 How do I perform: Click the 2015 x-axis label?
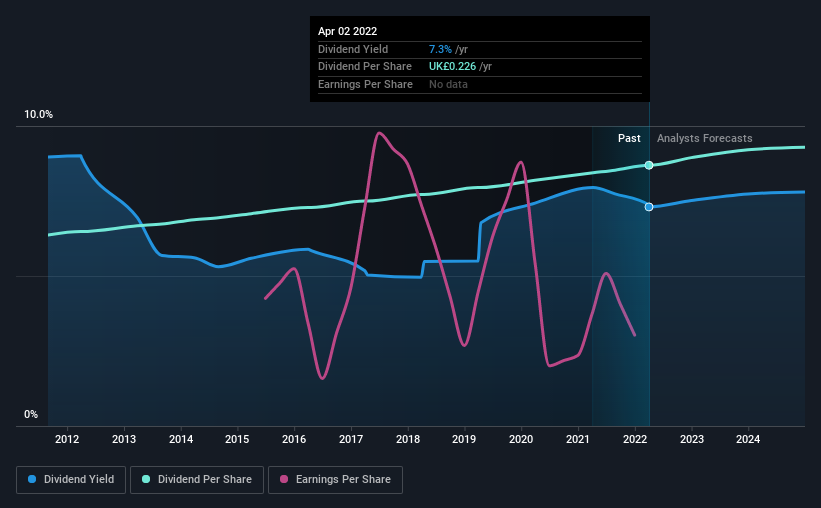237,439
